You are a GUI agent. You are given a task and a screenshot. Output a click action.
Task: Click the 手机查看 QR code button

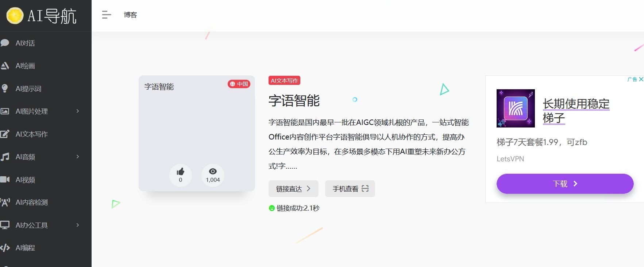click(350, 189)
